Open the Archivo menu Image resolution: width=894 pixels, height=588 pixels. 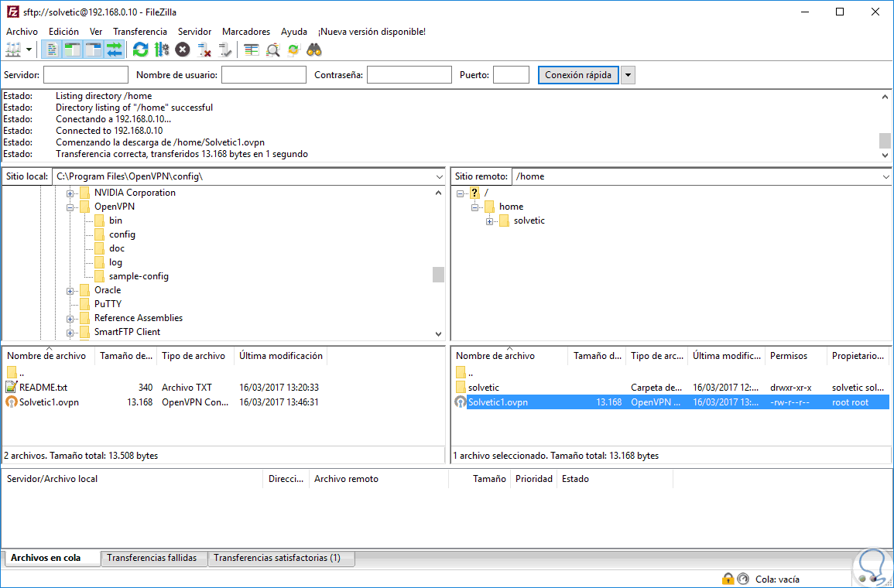click(22, 32)
